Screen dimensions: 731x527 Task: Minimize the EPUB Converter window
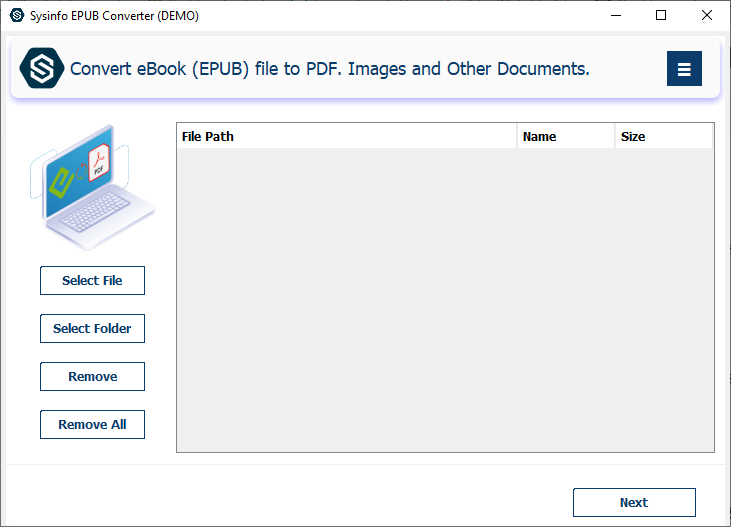coord(615,15)
